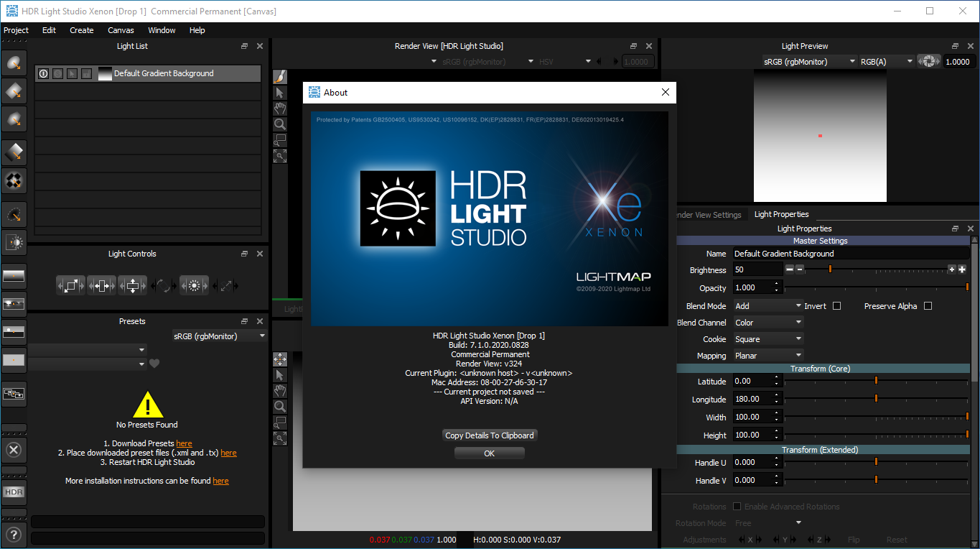
Task: Select the sun light tool icon
Action: [14, 243]
